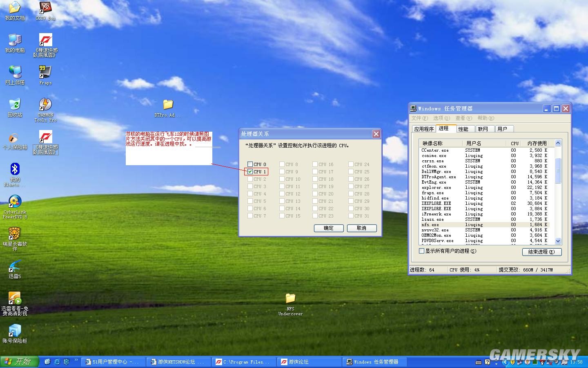Screen dimensions: 588x368
Task: Select DTProAgent.exe process row
Action: [x=485, y=177]
